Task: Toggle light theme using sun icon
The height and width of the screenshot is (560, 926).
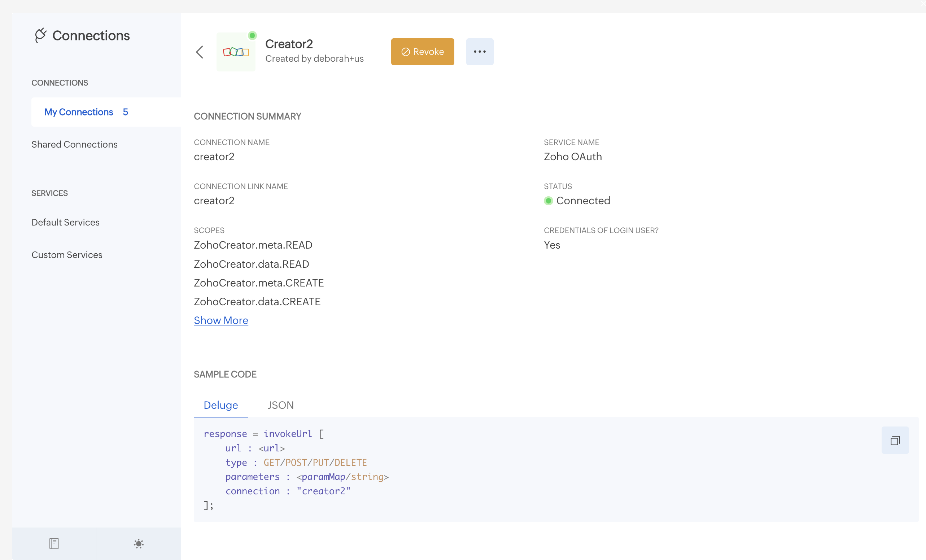Action: [139, 543]
